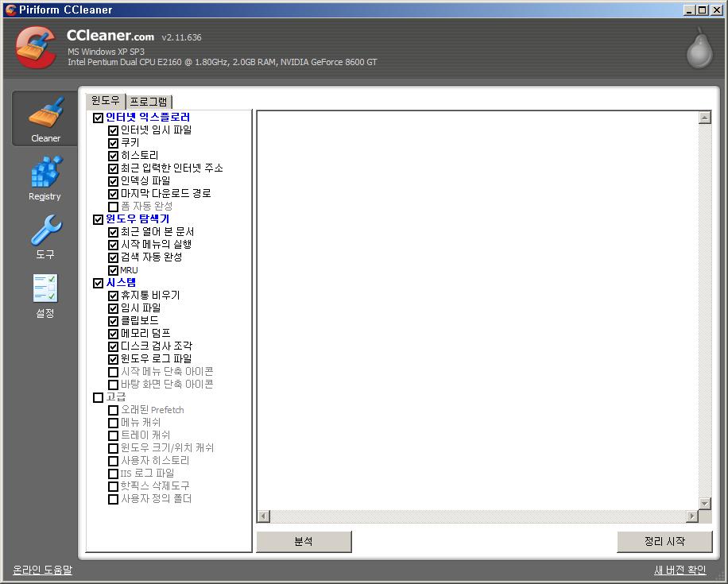The width and height of the screenshot is (728, 584).
Task: Click the 분석 analyze button
Action: point(304,541)
